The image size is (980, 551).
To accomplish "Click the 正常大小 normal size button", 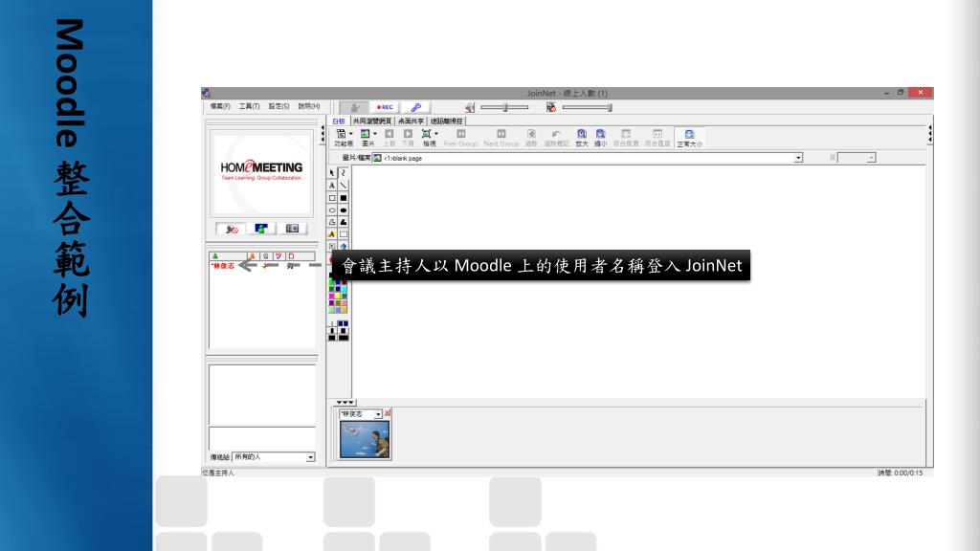I will 689,138.
